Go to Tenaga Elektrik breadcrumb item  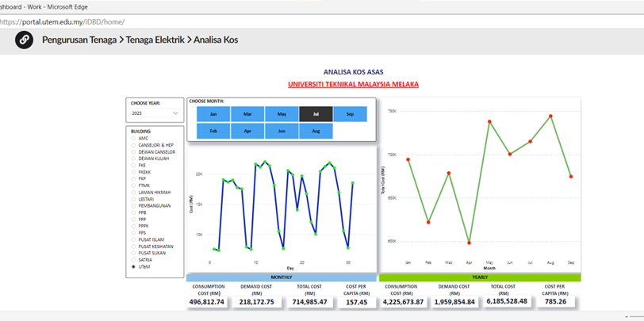click(155, 40)
